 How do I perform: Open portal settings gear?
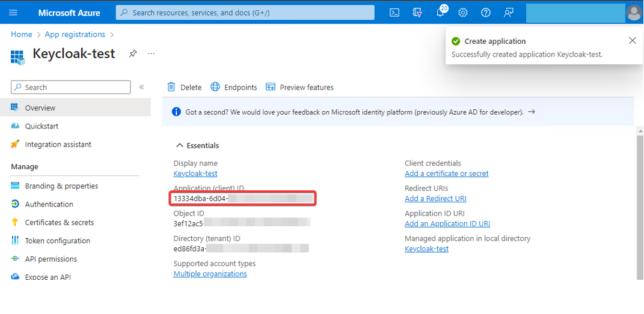tap(463, 12)
